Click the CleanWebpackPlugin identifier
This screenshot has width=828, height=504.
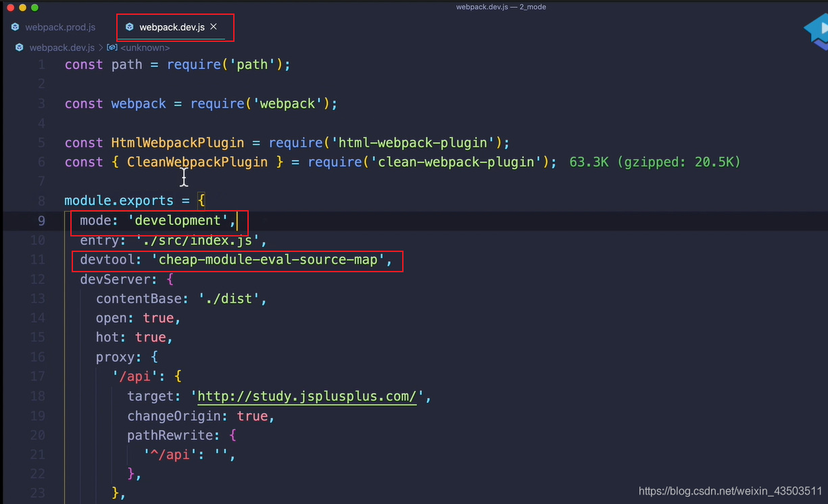point(197,162)
